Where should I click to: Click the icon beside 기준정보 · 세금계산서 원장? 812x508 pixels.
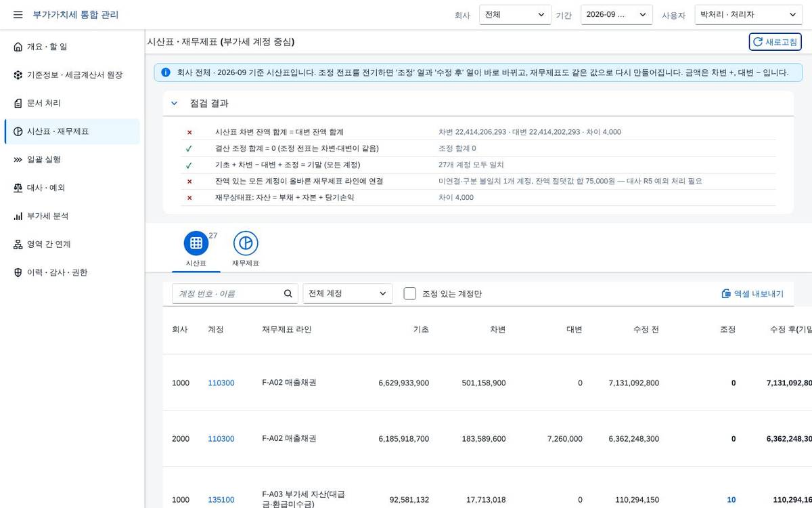click(18, 75)
